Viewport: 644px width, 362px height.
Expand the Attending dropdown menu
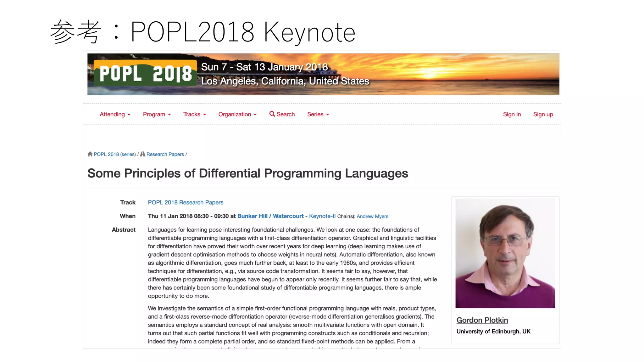click(x=115, y=114)
